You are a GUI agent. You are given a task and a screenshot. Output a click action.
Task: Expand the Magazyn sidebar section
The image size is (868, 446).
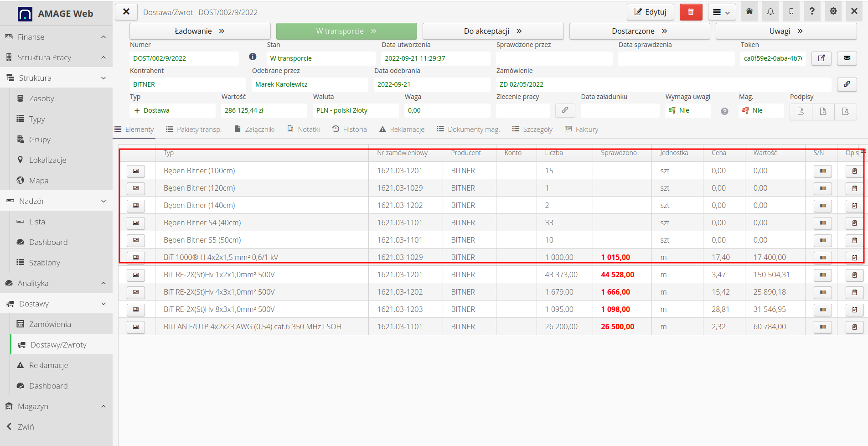pos(56,406)
